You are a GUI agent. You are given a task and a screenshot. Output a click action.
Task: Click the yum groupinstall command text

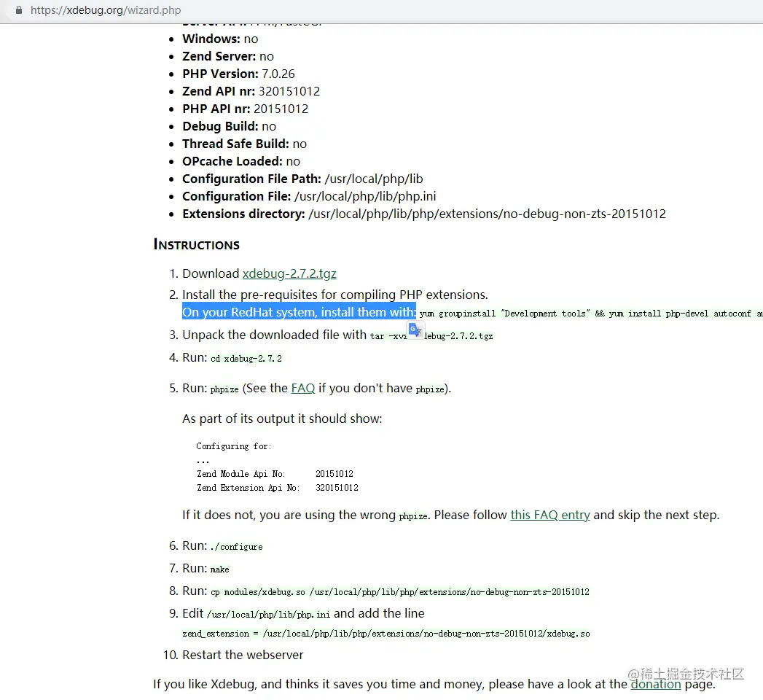(591, 314)
